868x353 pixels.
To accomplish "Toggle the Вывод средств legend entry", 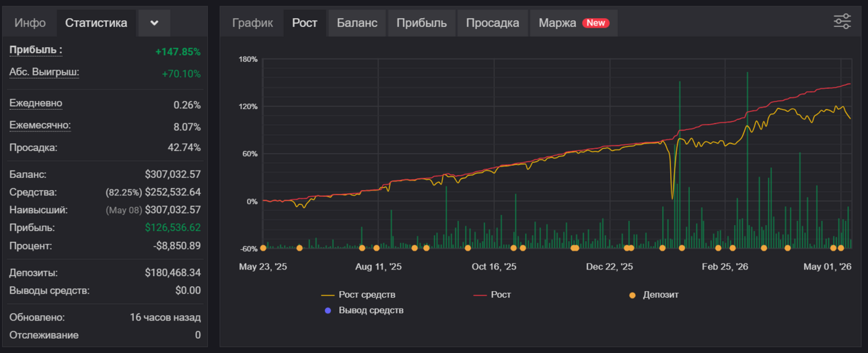I will coord(363,311).
